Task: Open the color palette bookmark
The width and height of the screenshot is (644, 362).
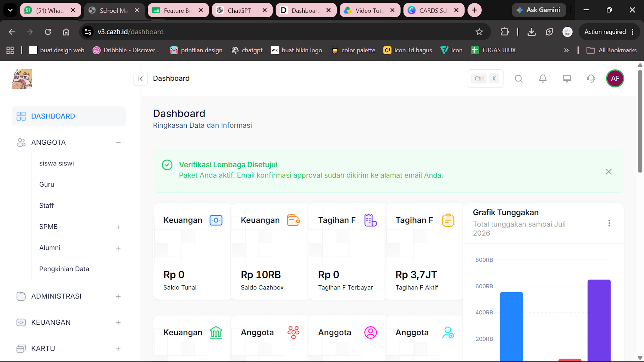Action: tap(353, 50)
